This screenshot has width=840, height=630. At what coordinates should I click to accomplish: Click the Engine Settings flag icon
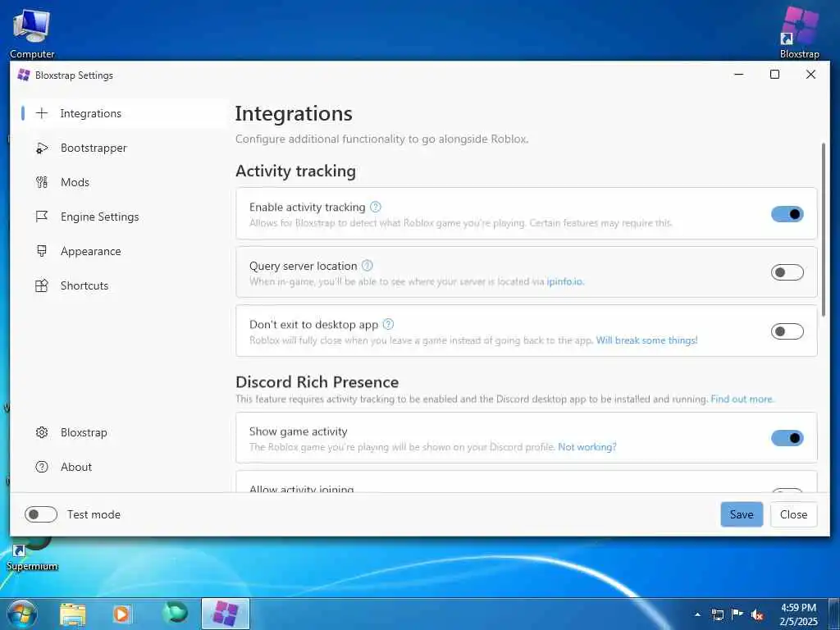42,217
